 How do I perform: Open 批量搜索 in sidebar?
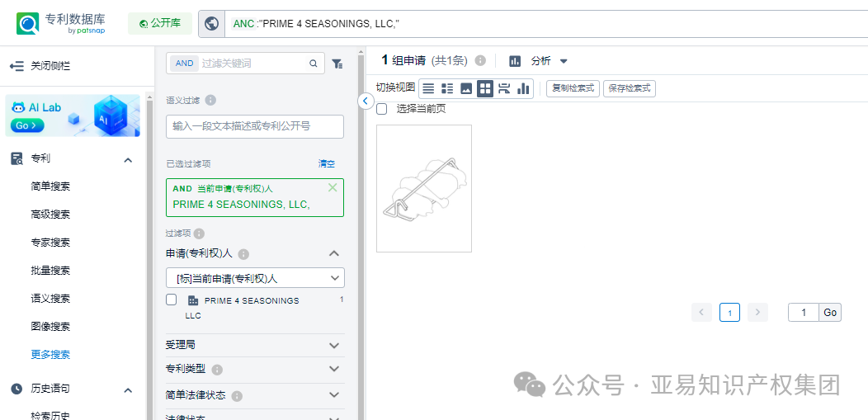coord(50,271)
